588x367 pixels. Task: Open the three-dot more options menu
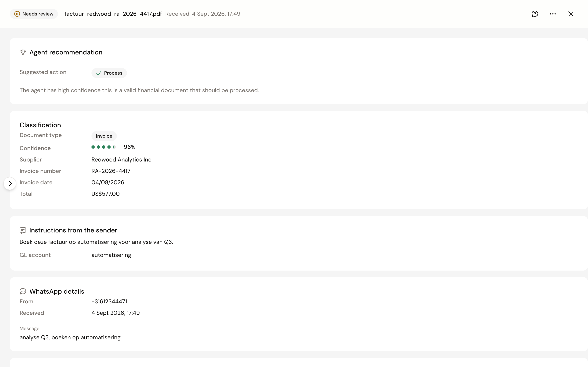pos(553,14)
